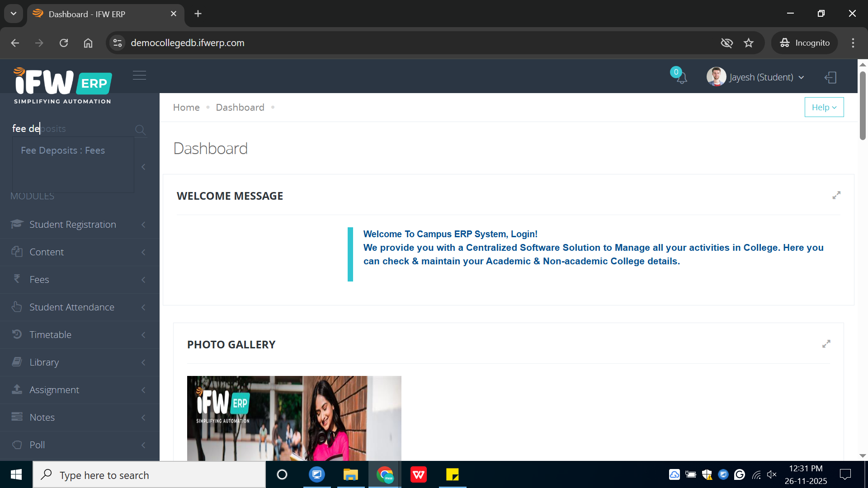Open the Student Registration module

click(80, 225)
